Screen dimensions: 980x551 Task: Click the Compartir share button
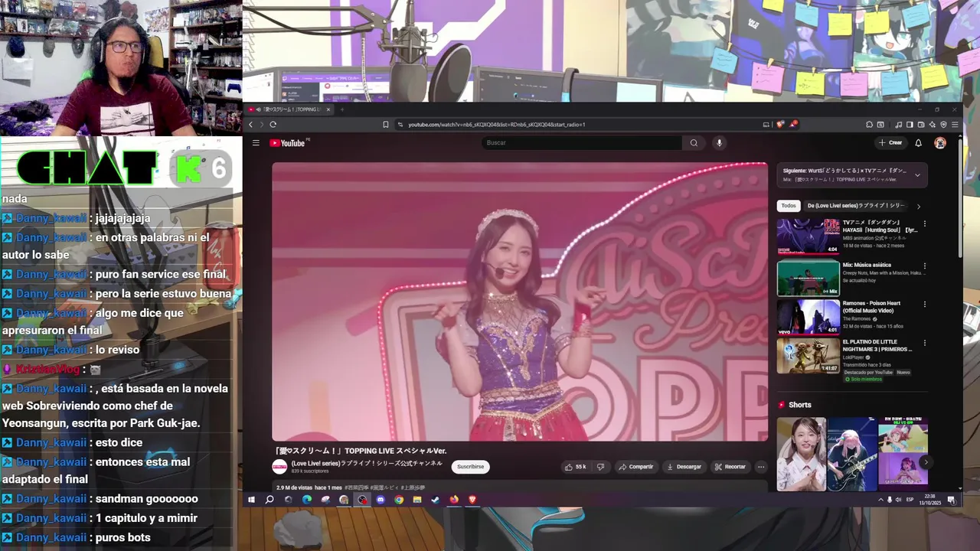(636, 467)
